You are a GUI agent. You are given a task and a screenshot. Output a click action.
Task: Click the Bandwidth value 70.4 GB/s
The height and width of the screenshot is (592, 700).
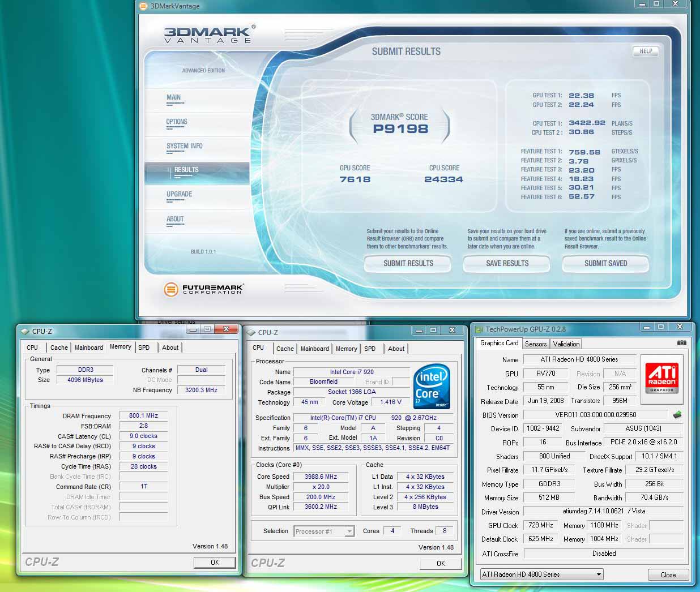pyautogui.click(x=654, y=498)
